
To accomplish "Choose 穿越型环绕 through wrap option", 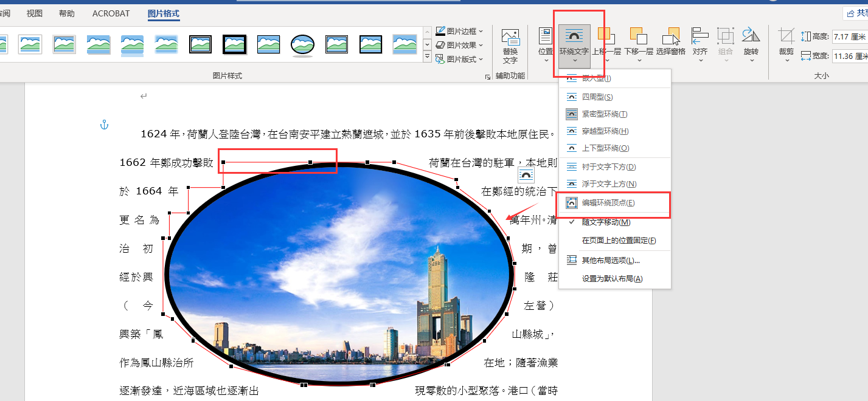I will click(x=615, y=131).
